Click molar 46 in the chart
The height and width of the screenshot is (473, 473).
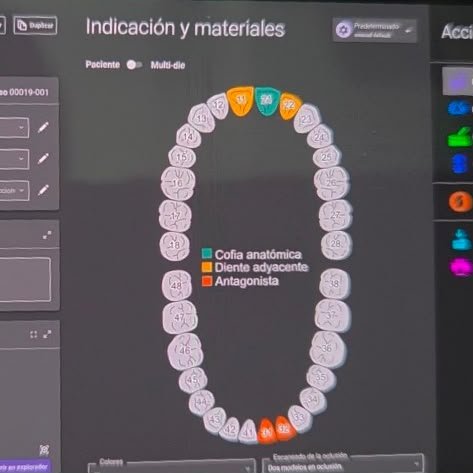185,351
